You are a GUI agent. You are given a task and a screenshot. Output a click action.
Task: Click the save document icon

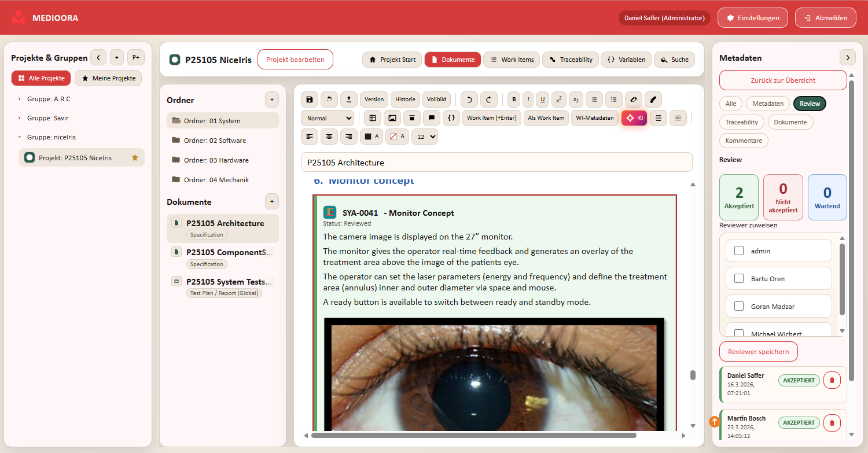[310, 100]
